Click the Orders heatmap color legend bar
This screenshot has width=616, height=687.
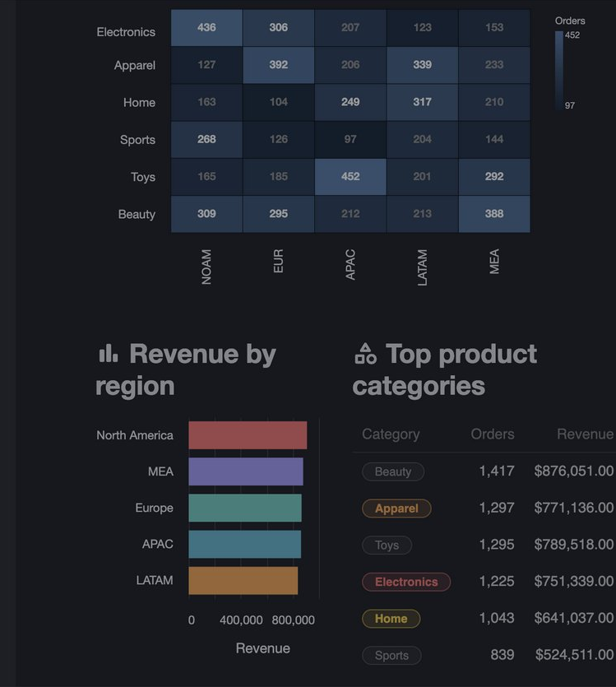coord(559,71)
